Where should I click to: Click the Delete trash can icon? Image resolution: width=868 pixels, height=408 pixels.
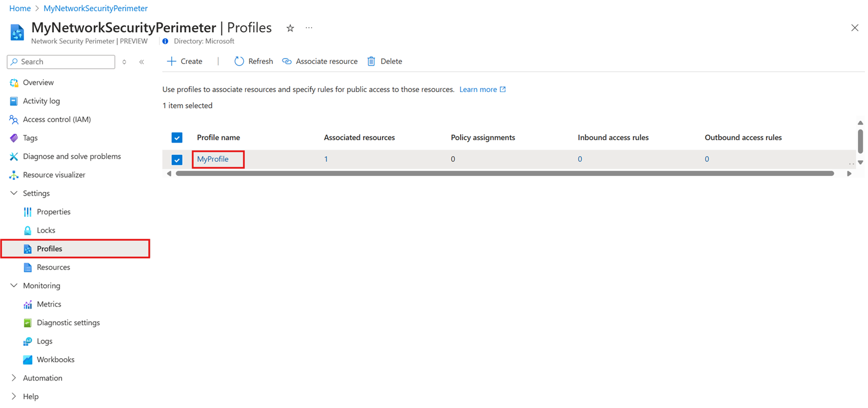(371, 62)
